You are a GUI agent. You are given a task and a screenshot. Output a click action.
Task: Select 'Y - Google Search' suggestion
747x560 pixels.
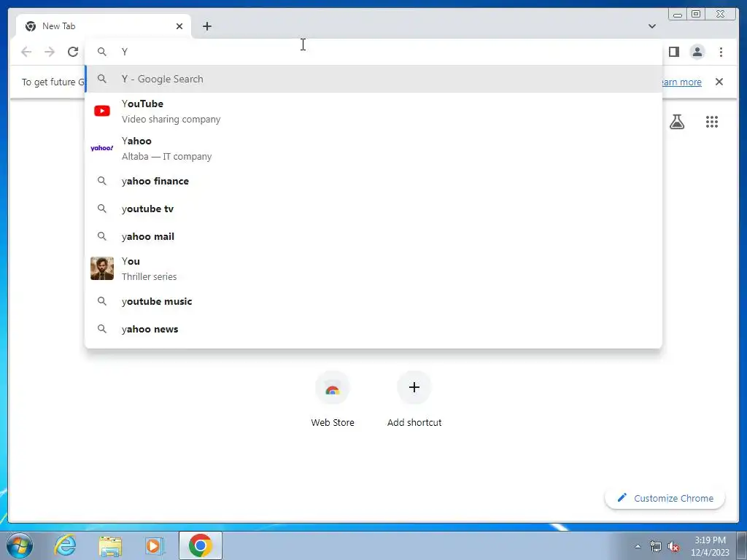click(x=373, y=79)
